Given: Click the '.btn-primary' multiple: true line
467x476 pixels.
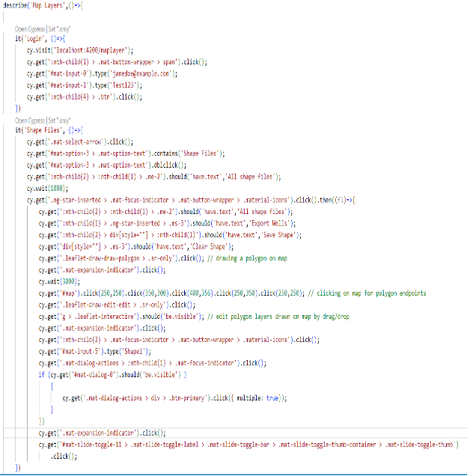Looking at the screenshot, I should [x=174, y=398].
